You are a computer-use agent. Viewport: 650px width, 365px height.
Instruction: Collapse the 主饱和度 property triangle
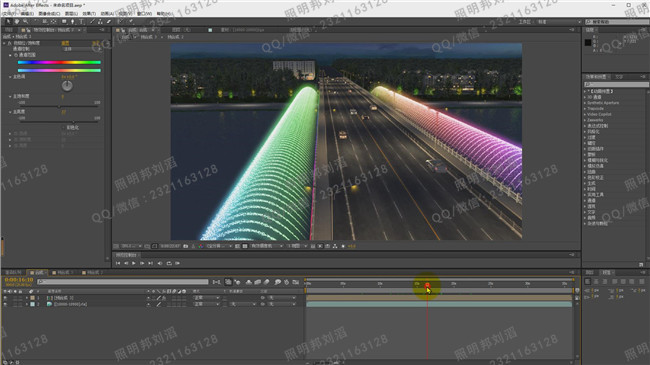[x=10, y=96]
